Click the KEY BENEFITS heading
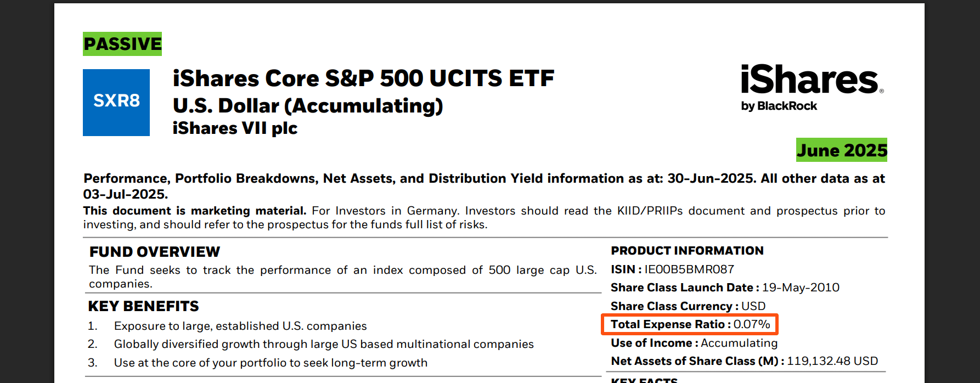 pos(143,306)
